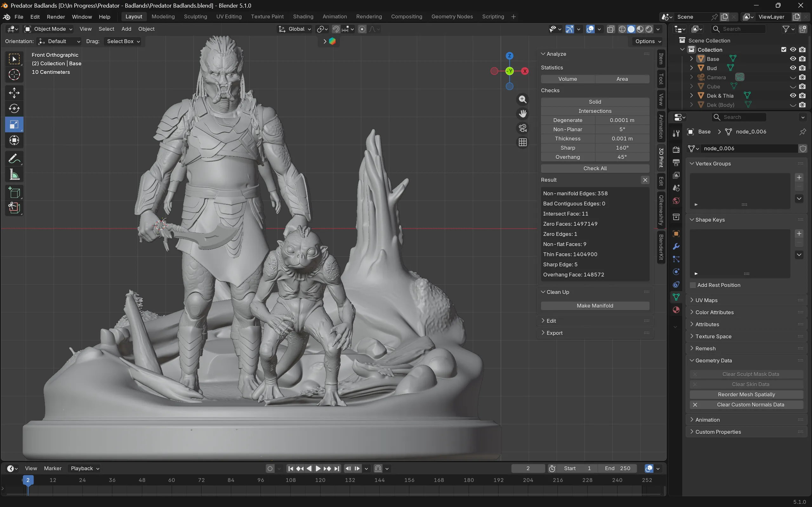Open the Object Mode dropdown
This screenshot has height=507, width=812.
click(49, 29)
